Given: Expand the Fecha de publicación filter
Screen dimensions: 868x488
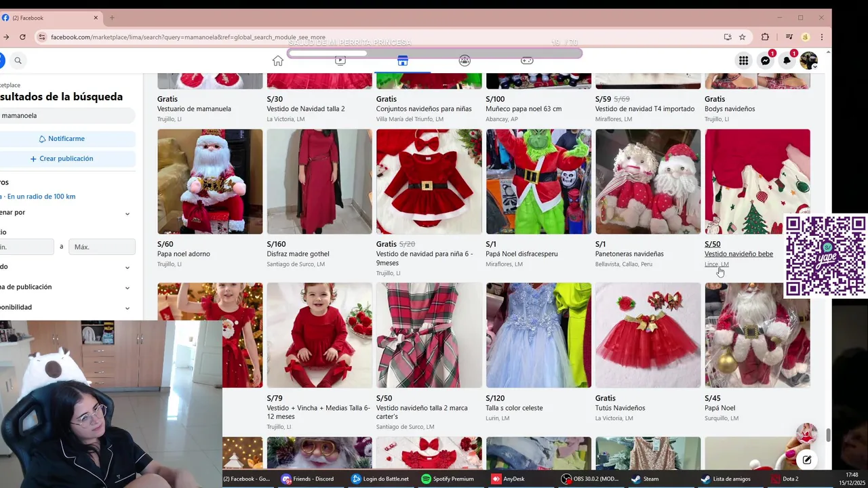Looking at the screenshot, I should tap(127, 287).
